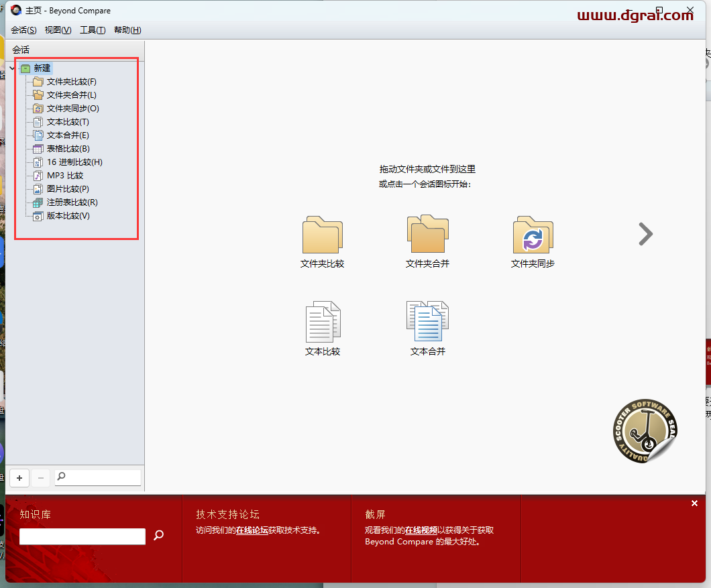This screenshot has height=588, width=711.
Task: Open the 工具(T) menu
Action: click(x=93, y=30)
